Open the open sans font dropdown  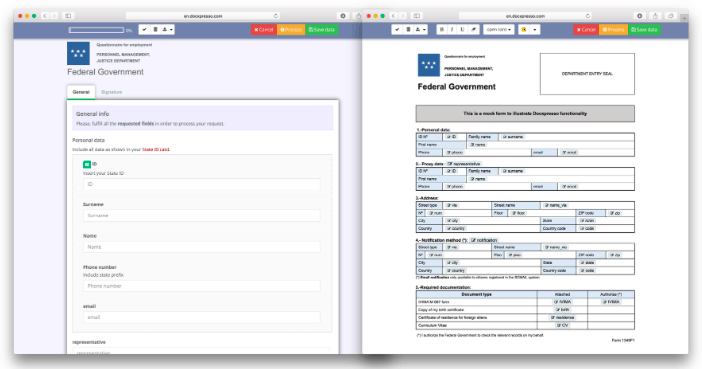[498, 30]
